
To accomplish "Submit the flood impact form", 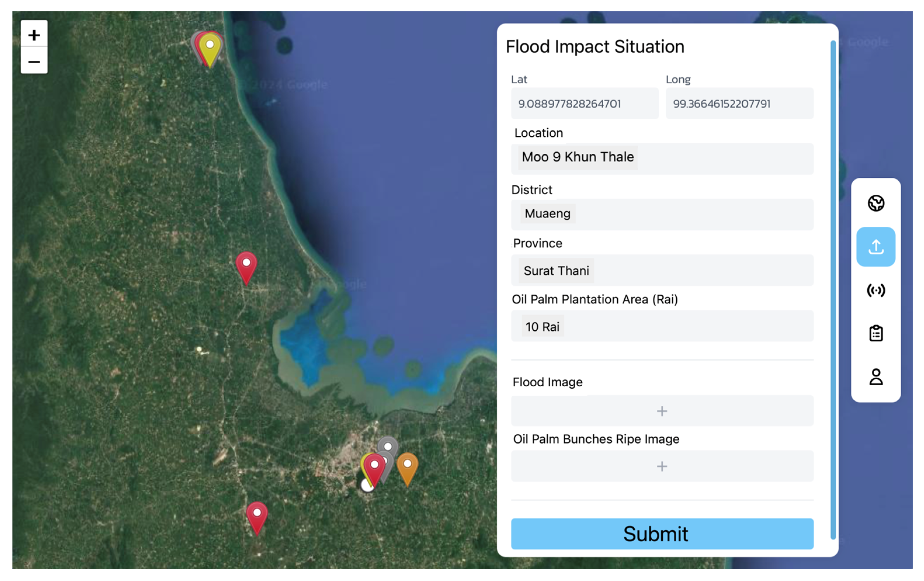I will [x=661, y=533].
